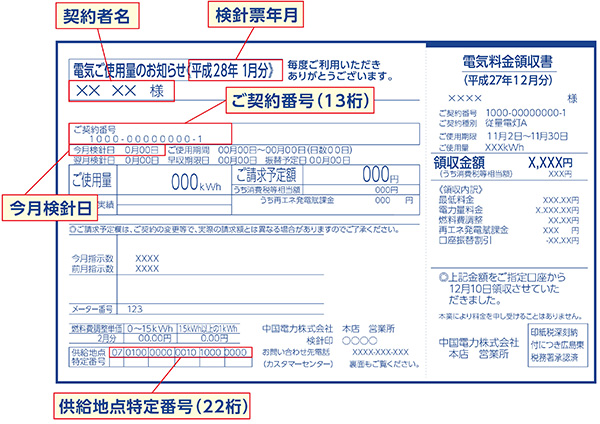
Task: Select the '(平成27年12月分)' receipt period
Action: pyautogui.click(x=508, y=80)
